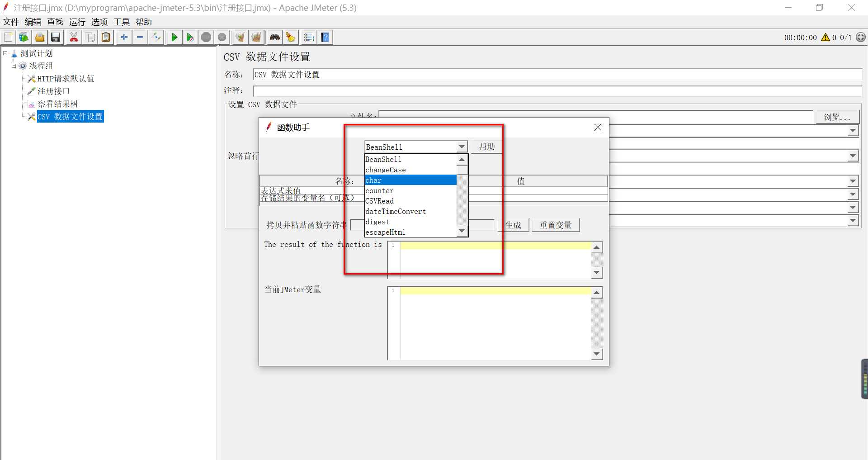The height and width of the screenshot is (460, 868).
Task: Click the function result text area
Action: pyautogui.click(x=495, y=260)
